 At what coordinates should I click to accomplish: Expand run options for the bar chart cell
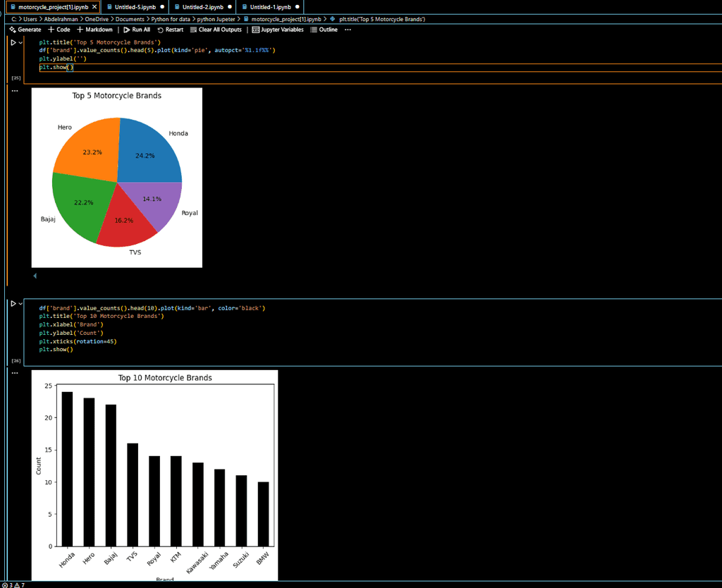click(20, 303)
